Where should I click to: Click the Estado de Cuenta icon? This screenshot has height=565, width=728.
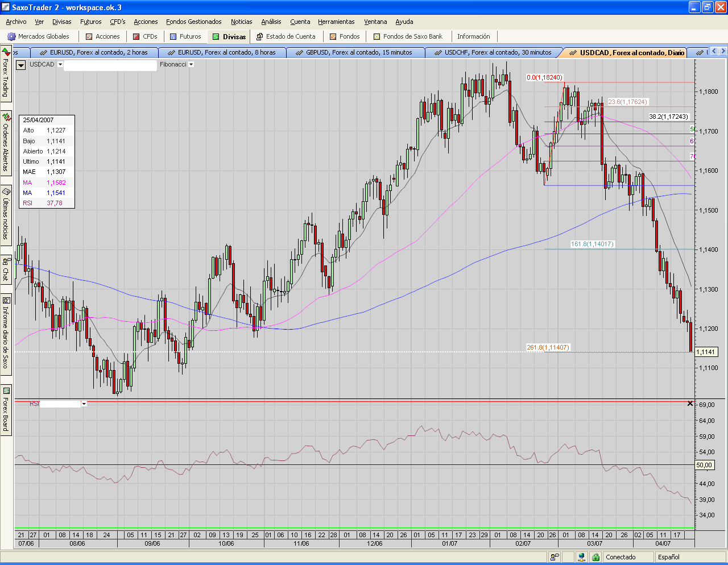(x=259, y=36)
